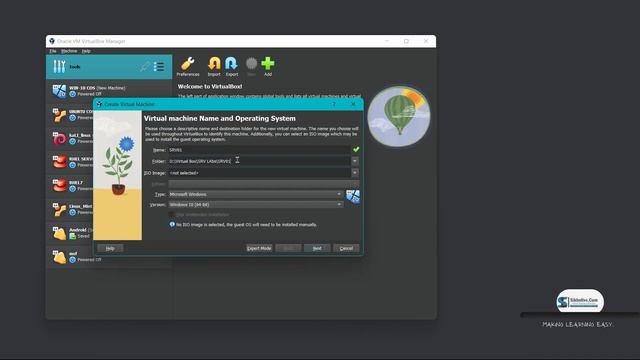
Task: Click the Help button in the dialog
Action: point(110,248)
